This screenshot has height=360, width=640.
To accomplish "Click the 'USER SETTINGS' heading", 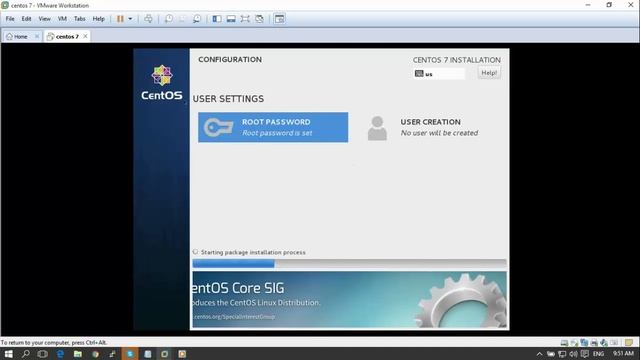I will (x=228, y=99).
